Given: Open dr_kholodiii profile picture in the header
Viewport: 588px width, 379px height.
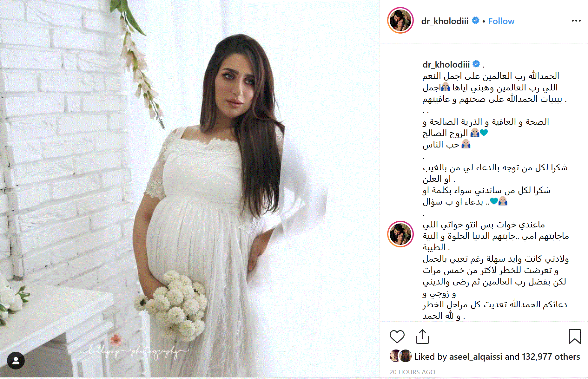Looking at the screenshot, I should point(400,20).
